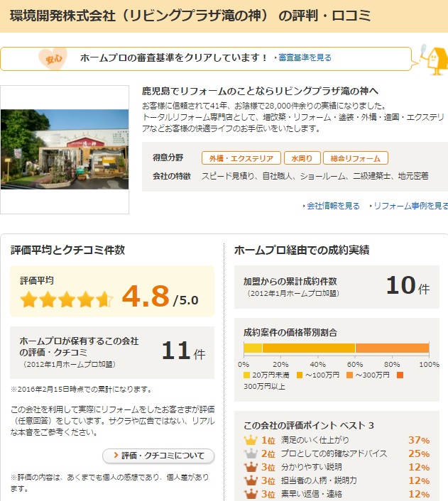Click the 37% value for 満足のいく仕上がり
The height and width of the screenshot is (501, 448).
(419, 440)
